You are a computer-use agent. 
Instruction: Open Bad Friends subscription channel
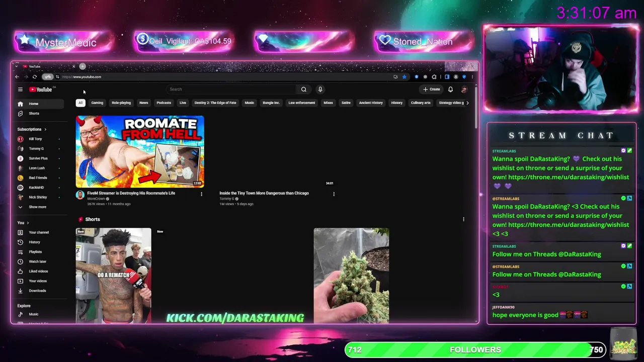click(x=40, y=178)
